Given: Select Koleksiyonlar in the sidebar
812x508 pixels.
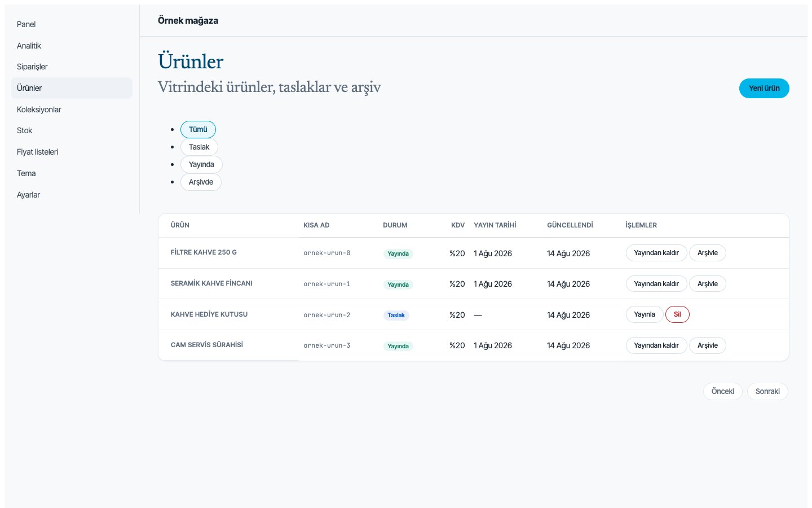Looking at the screenshot, I should (x=72, y=110).
